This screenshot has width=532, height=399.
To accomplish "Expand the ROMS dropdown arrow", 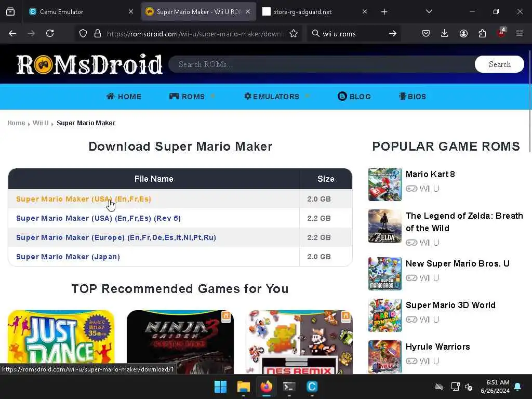I will click(x=212, y=96).
